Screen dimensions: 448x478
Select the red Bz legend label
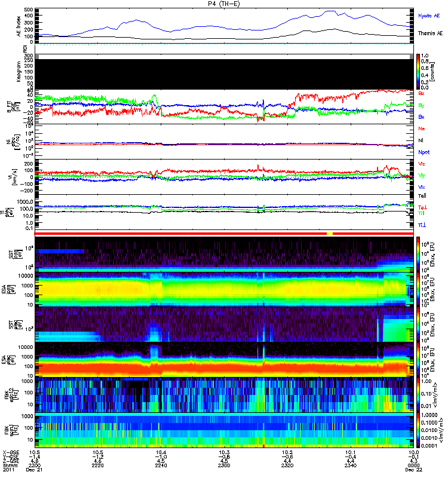(421, 93)
